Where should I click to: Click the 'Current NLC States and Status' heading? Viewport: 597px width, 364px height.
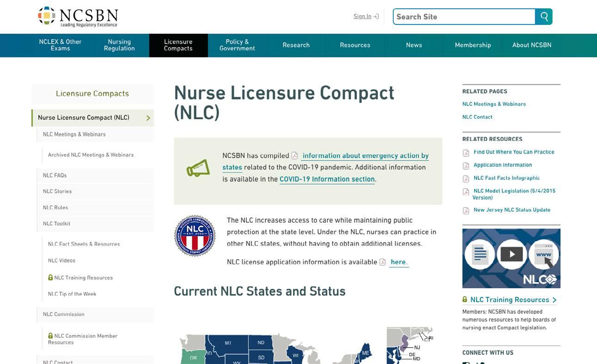point(260,291)
